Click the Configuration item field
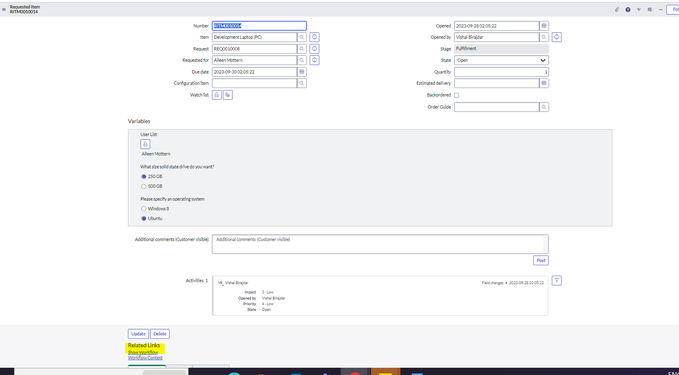Image resolution: width=679 pixels, height=375 pixels. pos(254,83)
